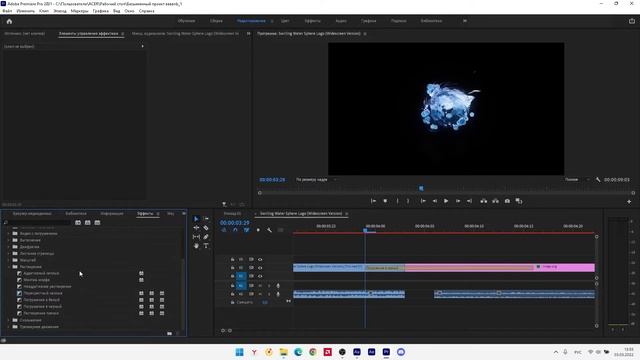Open the Окно menu
The height and width of the screenshot is (360, 640).
coord(129,11)
